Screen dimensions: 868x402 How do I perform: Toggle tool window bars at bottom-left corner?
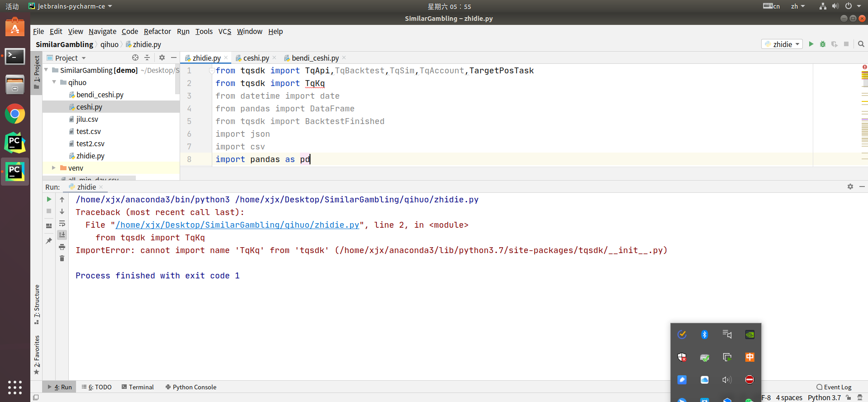point(36,397)
